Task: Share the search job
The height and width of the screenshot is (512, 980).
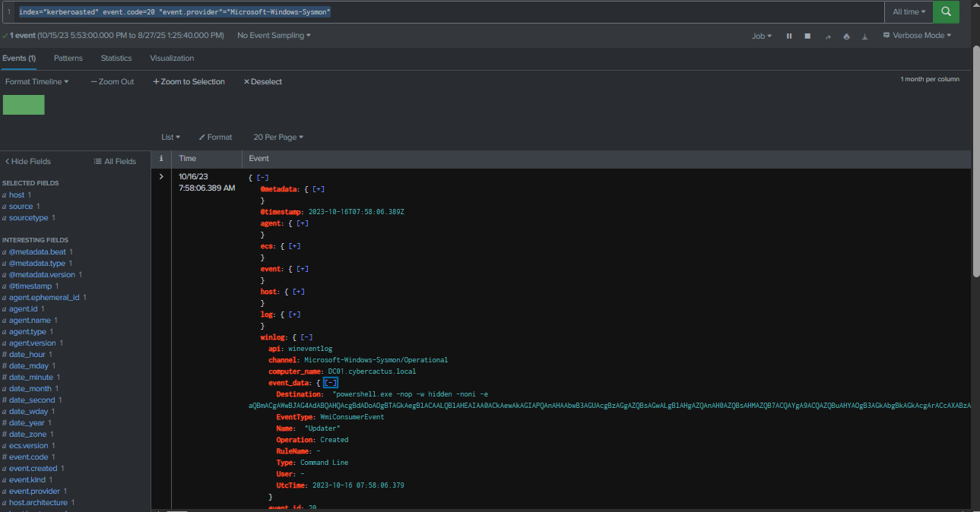Action: click(x=828, y=36)
